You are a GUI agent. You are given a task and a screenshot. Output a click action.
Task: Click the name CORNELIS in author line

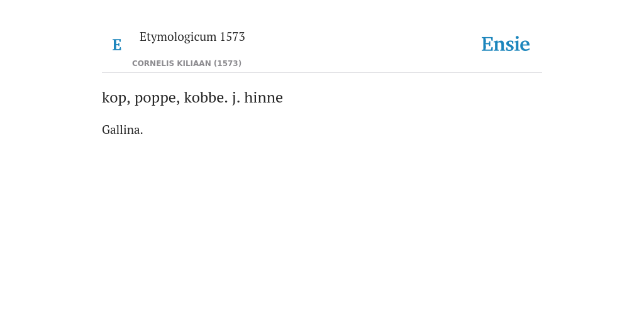(x=155, y=64)
